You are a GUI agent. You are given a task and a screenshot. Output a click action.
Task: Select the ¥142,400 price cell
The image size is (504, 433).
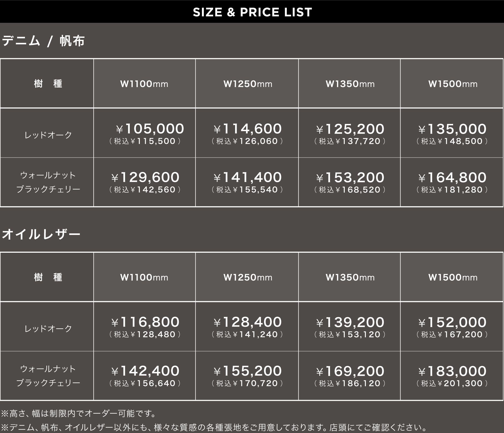pos(145,376)
